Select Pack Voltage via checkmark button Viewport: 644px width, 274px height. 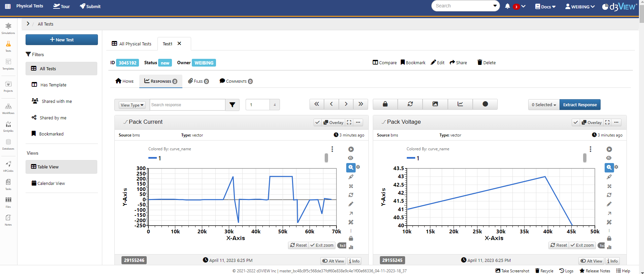click(x=576, y=122)
